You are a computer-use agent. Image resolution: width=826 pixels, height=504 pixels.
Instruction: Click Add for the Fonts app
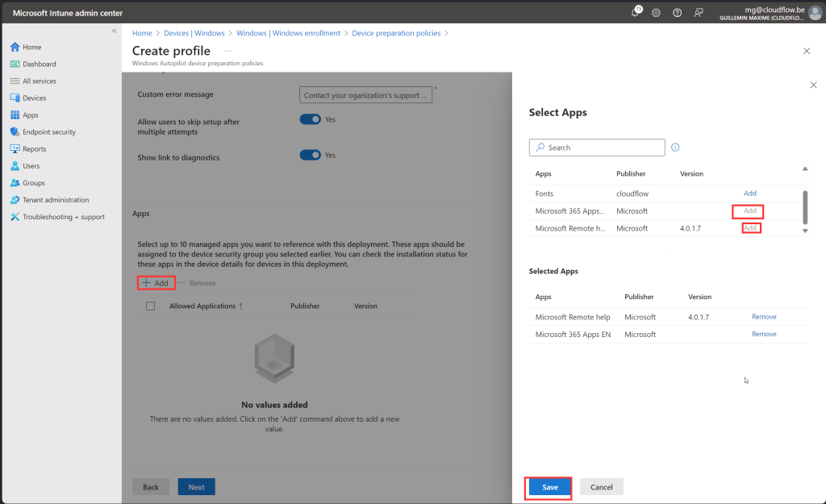[x=749, y=194]
